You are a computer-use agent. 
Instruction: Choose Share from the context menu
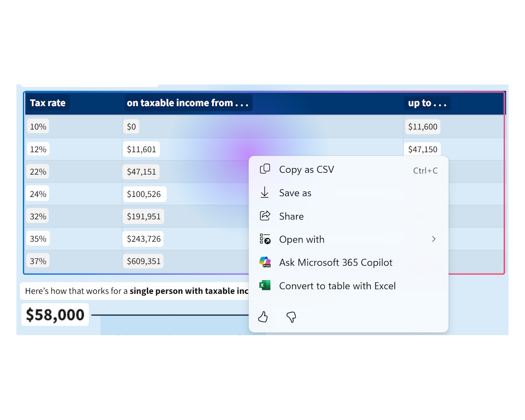(291, 216)
